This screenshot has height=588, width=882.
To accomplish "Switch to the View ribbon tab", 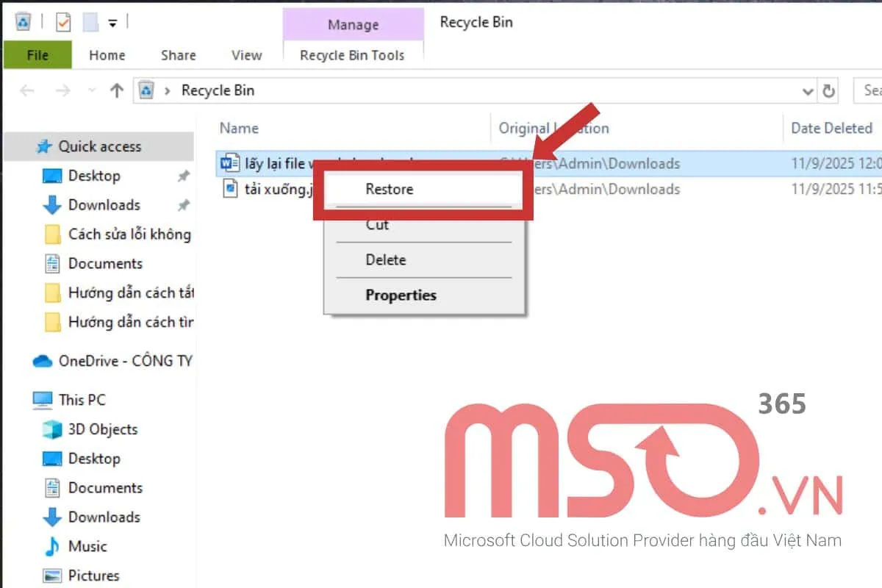I will click(x=246, y=55).
